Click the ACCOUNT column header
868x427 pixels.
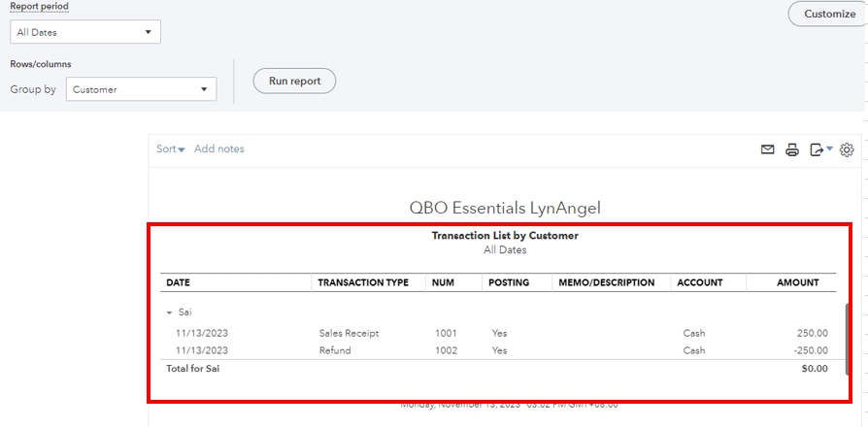700,282
